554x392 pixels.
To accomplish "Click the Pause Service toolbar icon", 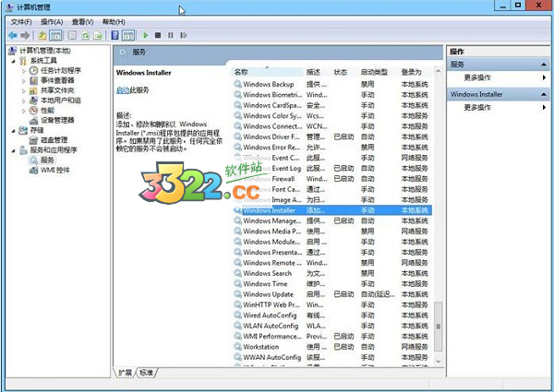I will 170,35.
